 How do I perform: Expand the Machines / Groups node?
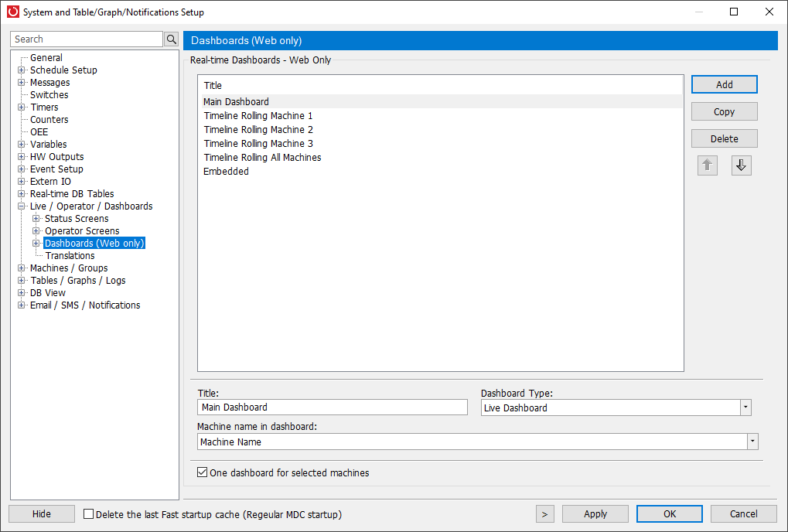click(x=21, y=268)
